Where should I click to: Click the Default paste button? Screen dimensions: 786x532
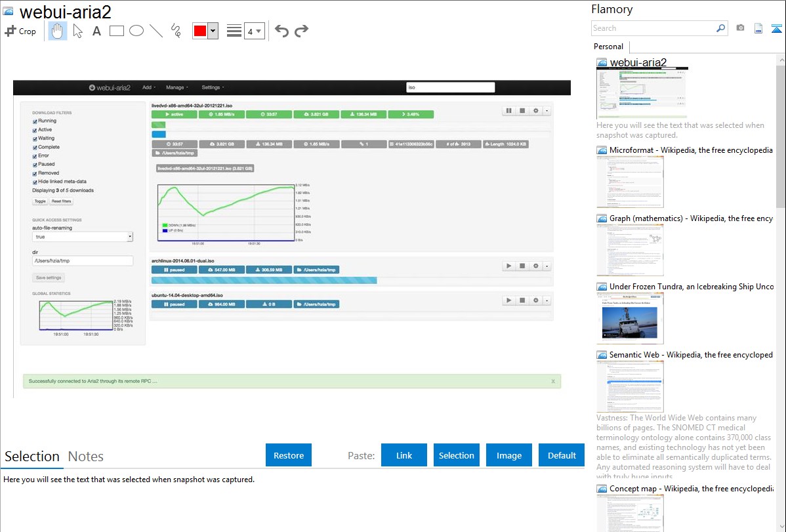[x=562, y=455]
